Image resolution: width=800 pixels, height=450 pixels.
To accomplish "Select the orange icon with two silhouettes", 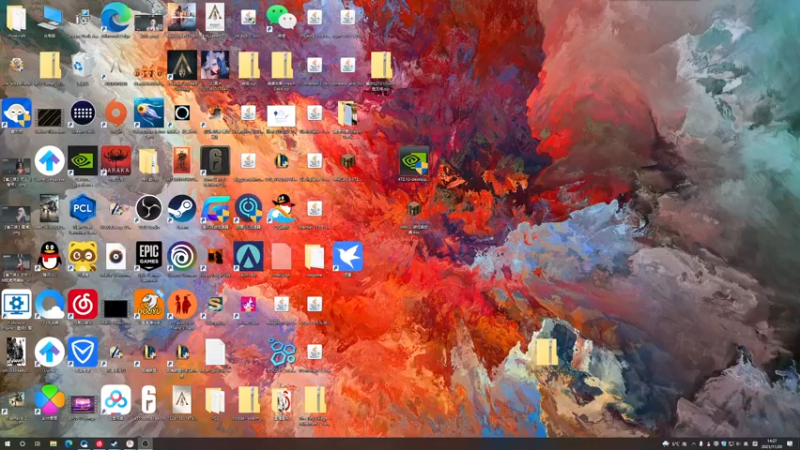I will [x=182, y=304].
